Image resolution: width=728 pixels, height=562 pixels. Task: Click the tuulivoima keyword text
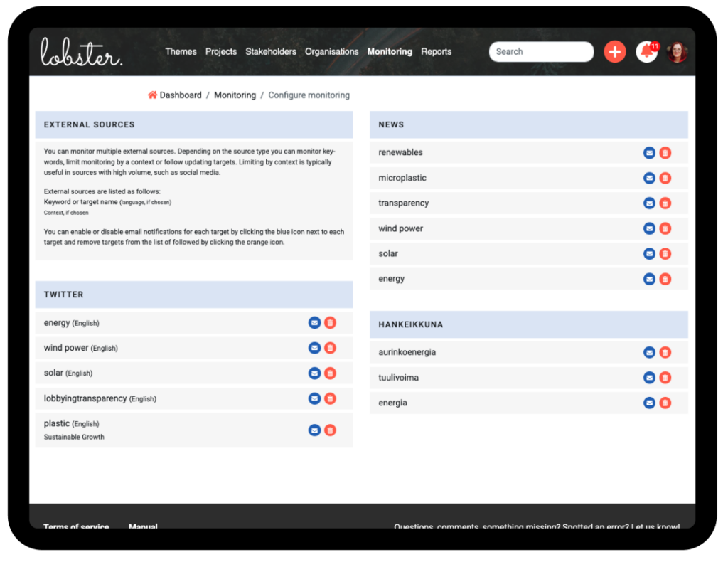(x=398, y=378)
